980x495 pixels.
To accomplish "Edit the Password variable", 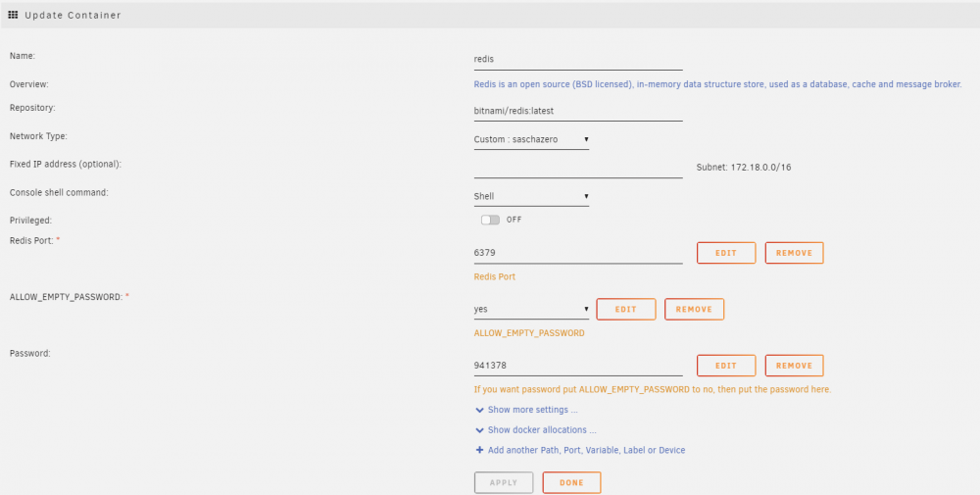I will (x=726, y=366).
